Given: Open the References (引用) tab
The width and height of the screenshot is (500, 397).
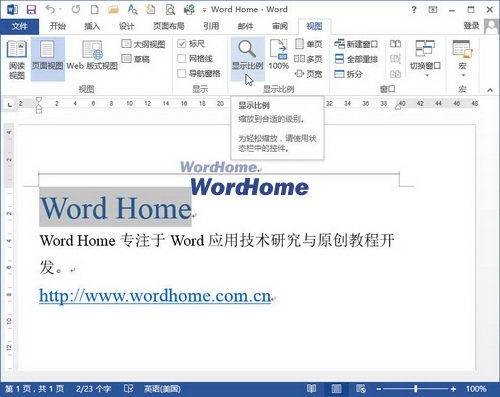Looking at the screenshot, I should tap(211, 26).
